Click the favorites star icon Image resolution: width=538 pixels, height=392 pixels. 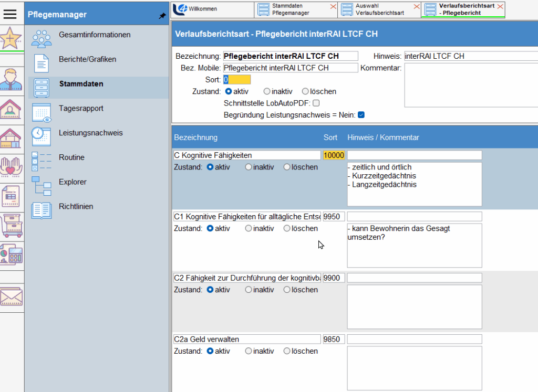12,38
